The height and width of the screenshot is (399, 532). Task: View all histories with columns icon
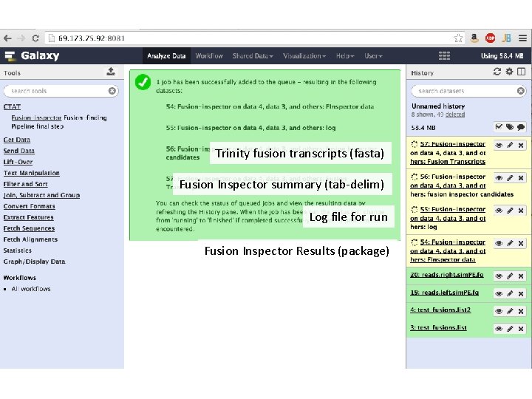(x=521, y=72)
